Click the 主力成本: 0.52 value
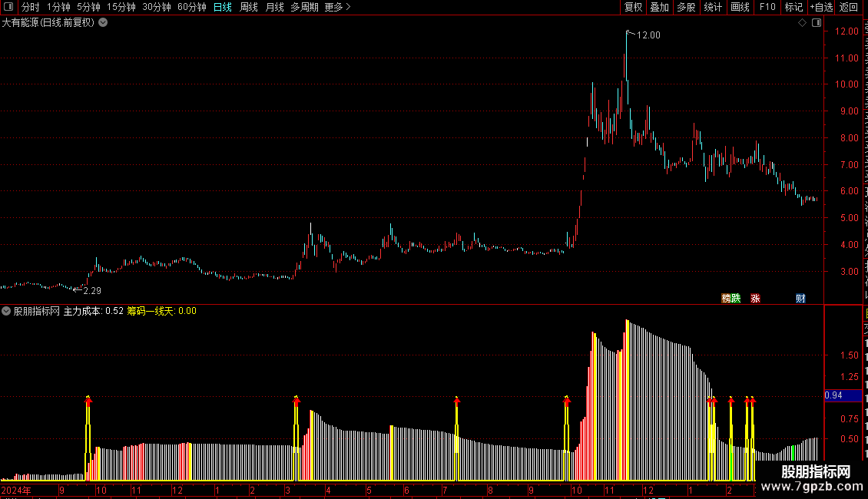The height and width of the screenshot is (499, 868). tap(94, 311)
